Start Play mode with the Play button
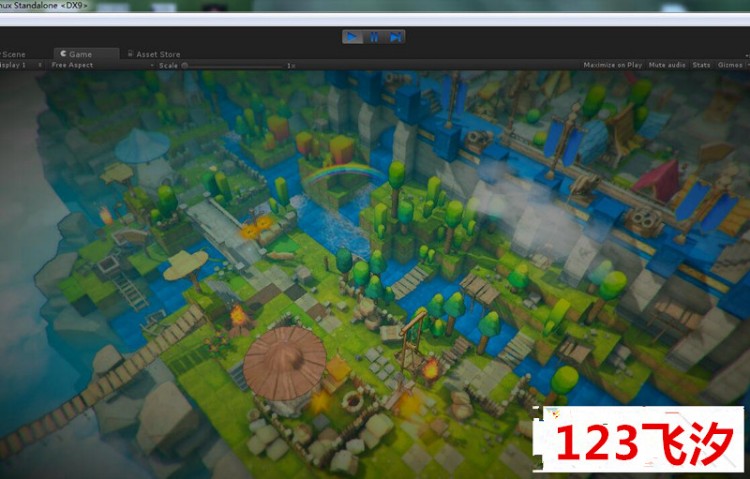 coord(352,37)
